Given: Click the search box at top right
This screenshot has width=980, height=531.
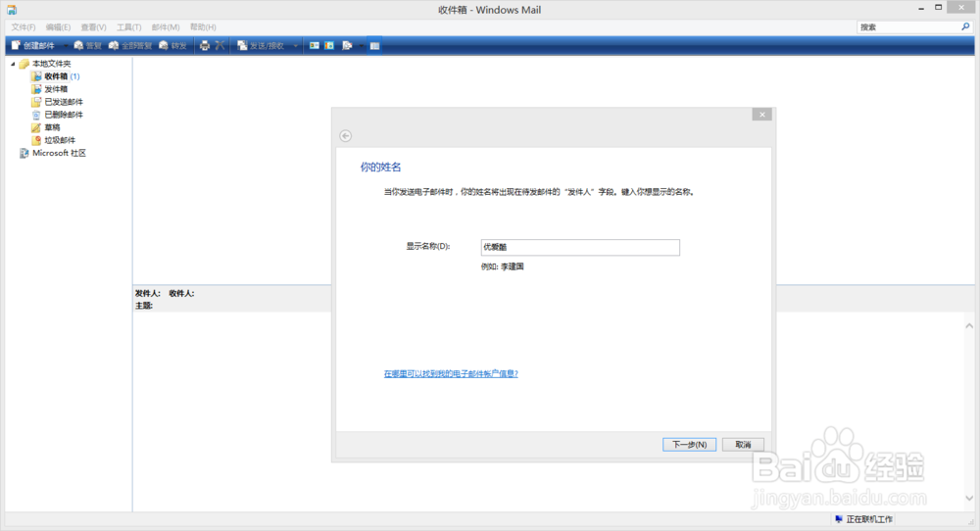Looking at the screenshot, I should pyautogui.click(x=908, y=26).
